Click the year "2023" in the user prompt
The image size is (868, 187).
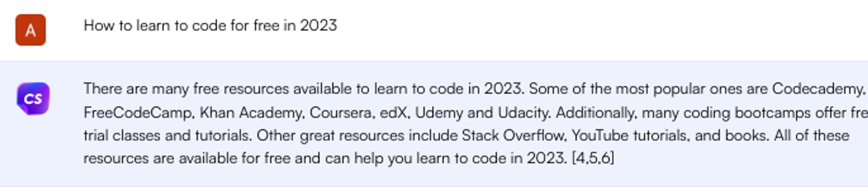tap(318, 26)
